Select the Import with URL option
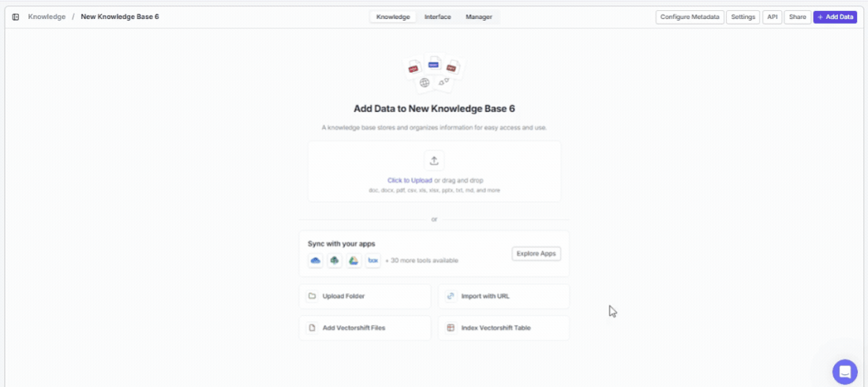 click(503, 296)
